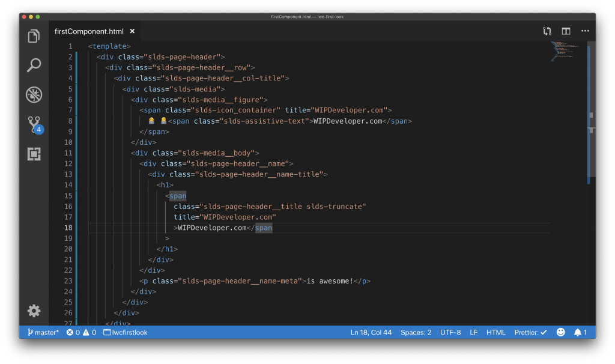Click closing span tag on line 18

pyautogui.click(x=264, y=228)
